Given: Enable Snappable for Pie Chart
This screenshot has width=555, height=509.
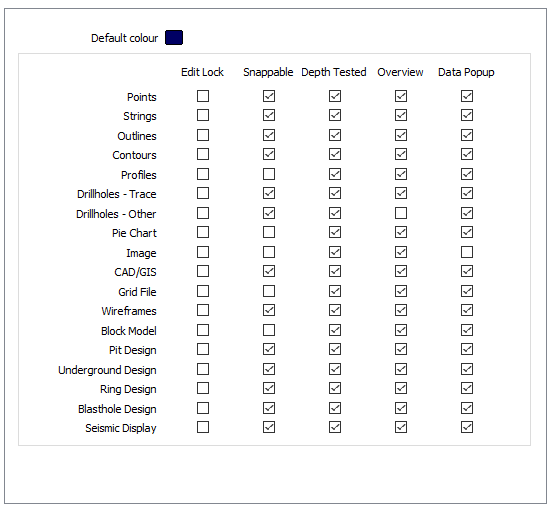Looking at the screenshot, I should point(269,232).
